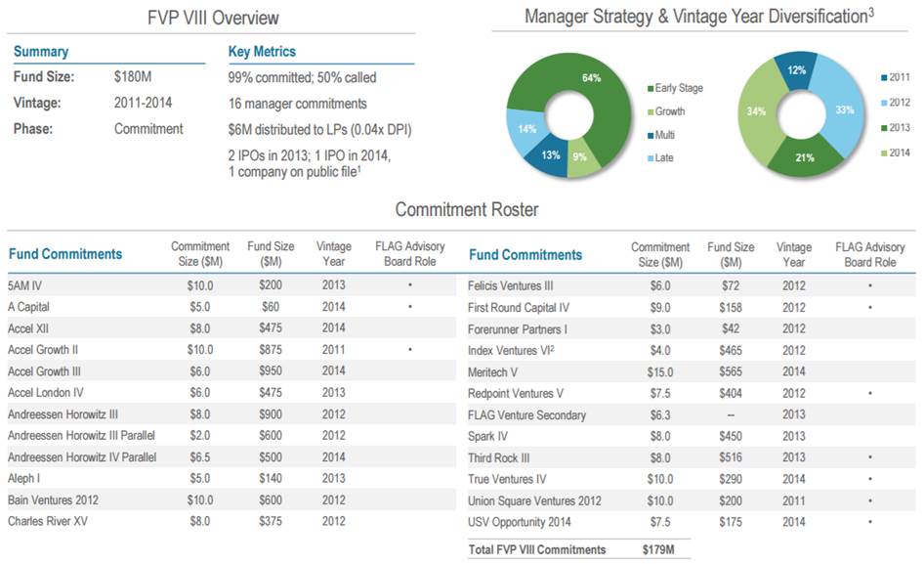
Task: Click the "Aleph I" fund name
Action: (23, 478)
